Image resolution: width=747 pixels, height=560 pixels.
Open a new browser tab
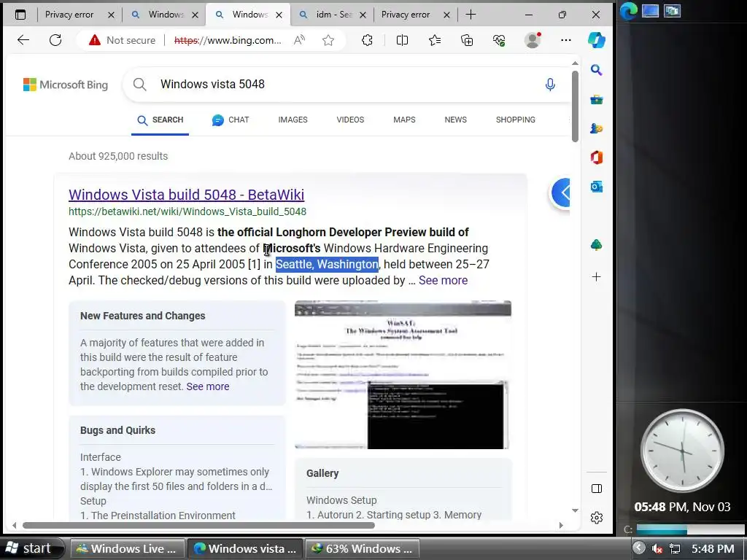point(471,15)
